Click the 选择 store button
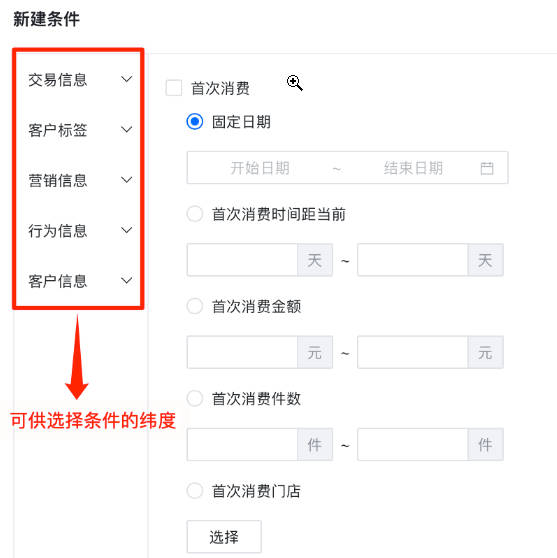The image size is (557, 558). (x=224, y=537)
